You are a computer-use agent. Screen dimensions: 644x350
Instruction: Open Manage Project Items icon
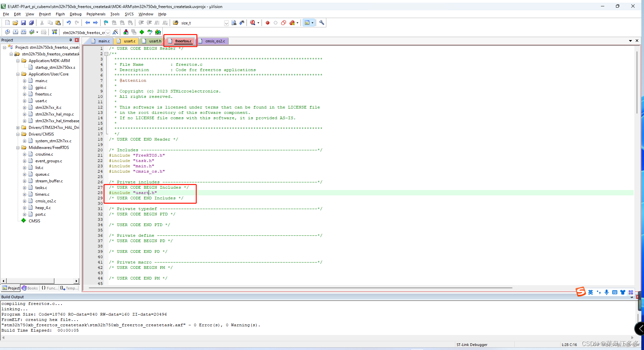coord(126,32)
